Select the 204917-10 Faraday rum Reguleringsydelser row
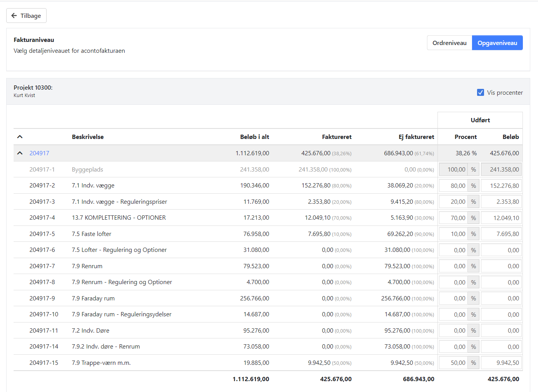The height and width of the screenshot is (392, 538). [121, 314]
